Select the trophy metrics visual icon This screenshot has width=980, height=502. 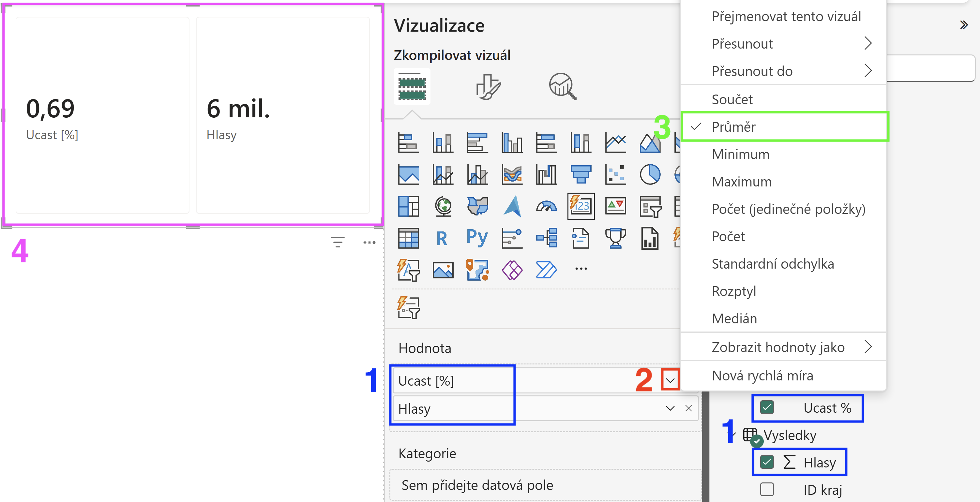coord(615,238)
